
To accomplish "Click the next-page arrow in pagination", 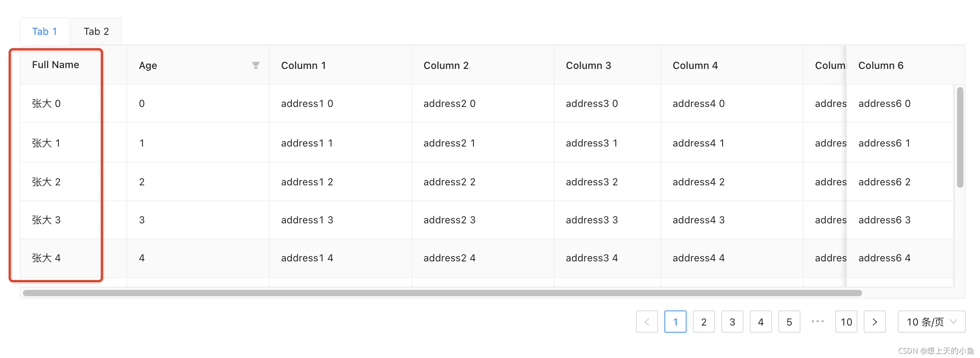I will pyautogui.click(x=874, y=322).
